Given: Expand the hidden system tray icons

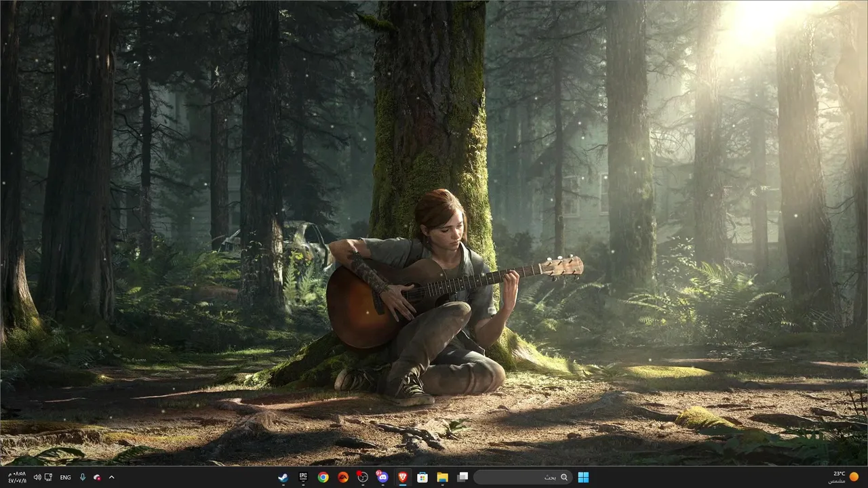Looking at the screenshot, I should click(x=111, y=477).
